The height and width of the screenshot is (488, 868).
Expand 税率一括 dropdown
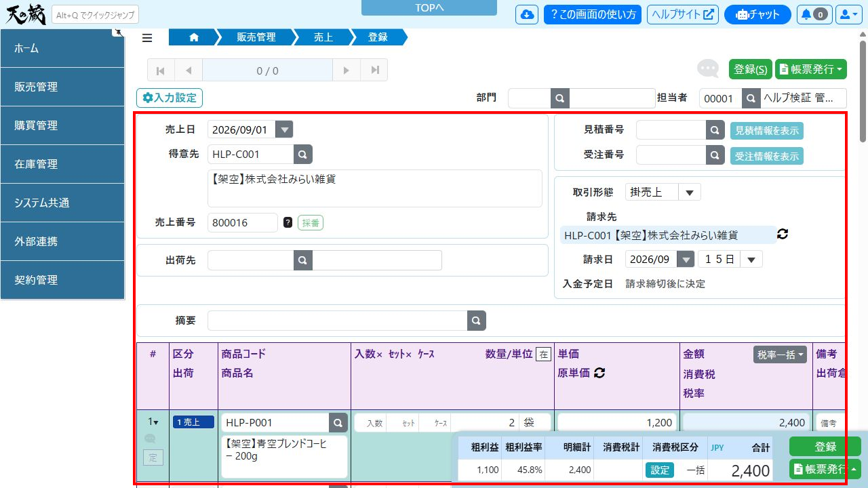pyautogui.click(x=780, y=354)
